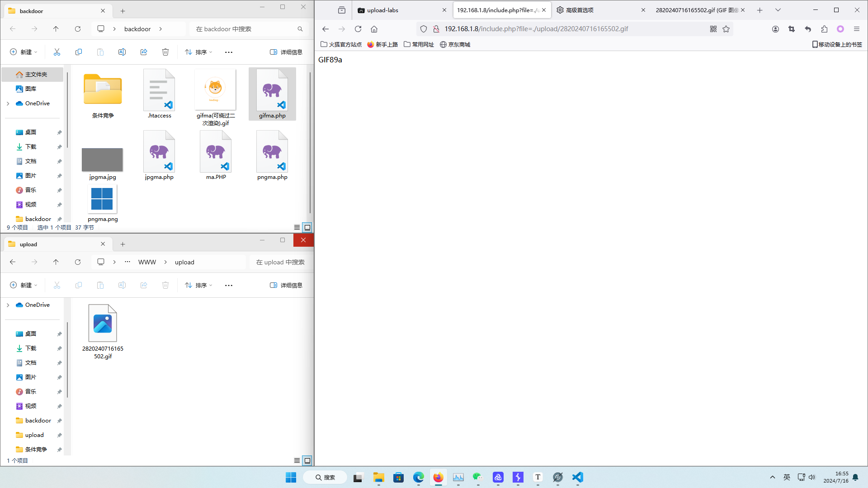Click delete icon in backdoor window toolbar
Image resolution: width=868 pixels, height=488 pixels.
tap(165, 52)
